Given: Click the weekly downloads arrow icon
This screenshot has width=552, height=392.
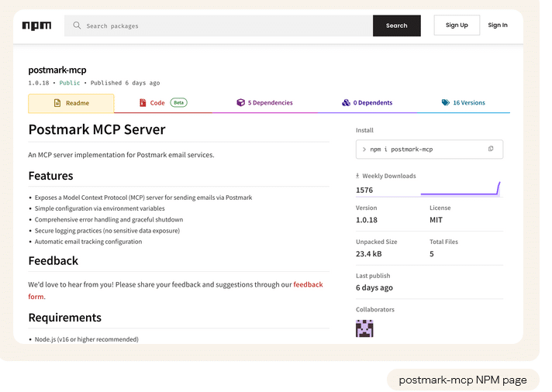Looking at the screenshot, I should [x=357, y=176].
